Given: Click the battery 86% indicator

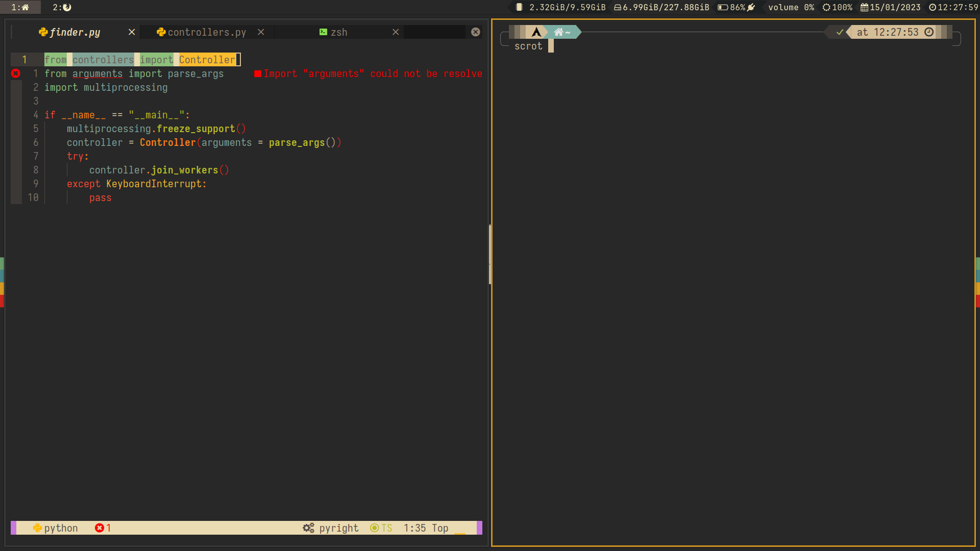Looking at the screenshot, I should 736,7.
